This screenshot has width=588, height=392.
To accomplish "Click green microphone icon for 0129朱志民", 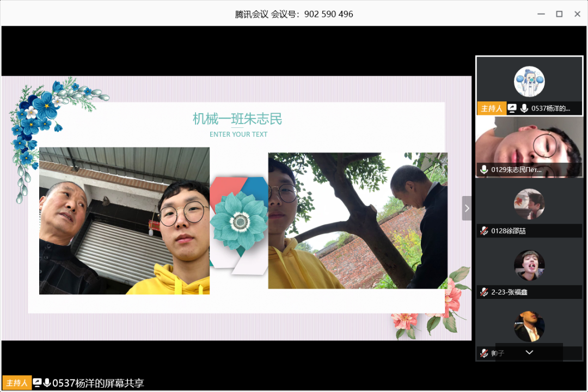I will pyautogui.click(x=484, y=170).
